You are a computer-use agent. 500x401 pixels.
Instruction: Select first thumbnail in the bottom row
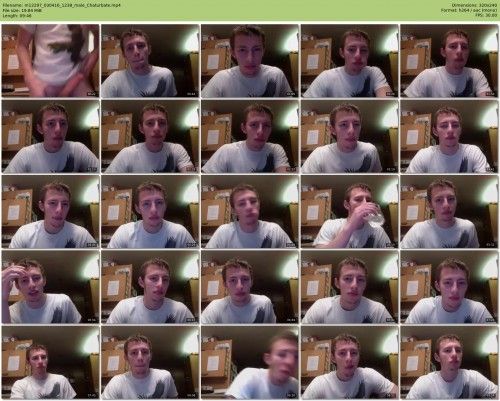tap(50, 363)
